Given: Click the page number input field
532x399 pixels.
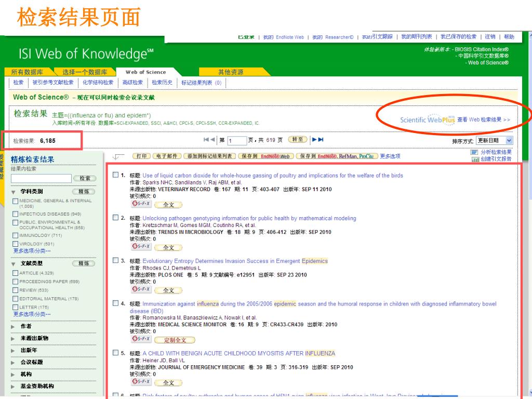Looking at the screenshot, I should point(237,140).
